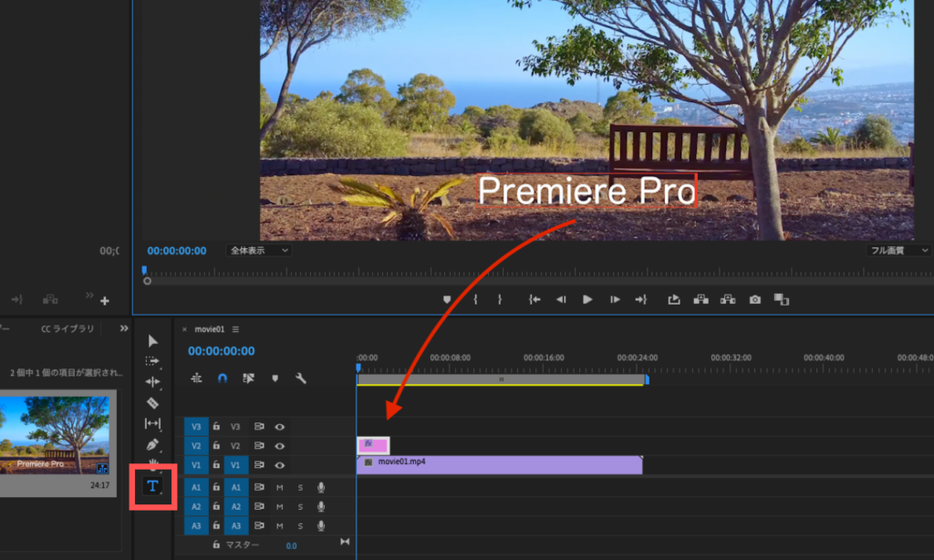The width and height of the screenshot is (934, 560).
Task: Toggle Snap magnet in timeline
Action: click(223, 379)
